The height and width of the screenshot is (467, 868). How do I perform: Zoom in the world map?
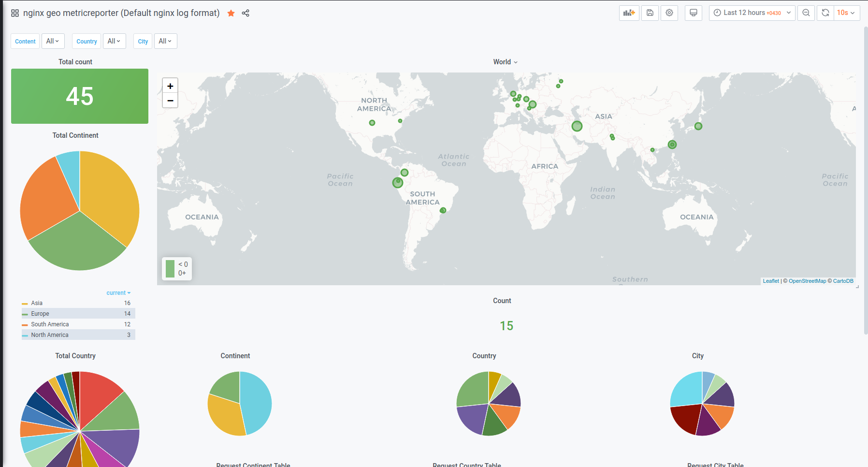[x=170, y=86]
